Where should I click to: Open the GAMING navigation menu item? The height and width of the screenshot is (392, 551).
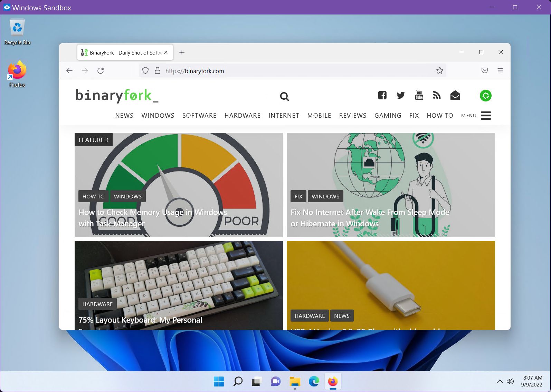coord(388,116)
